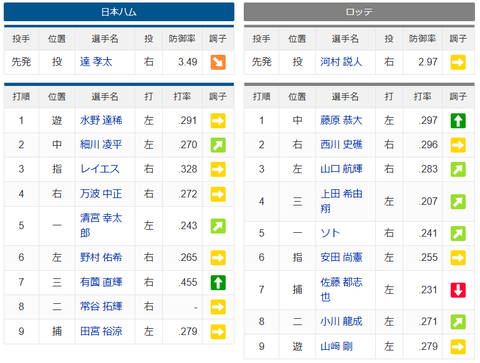Open 西川 史礁 player link

(x=341, y=145)
